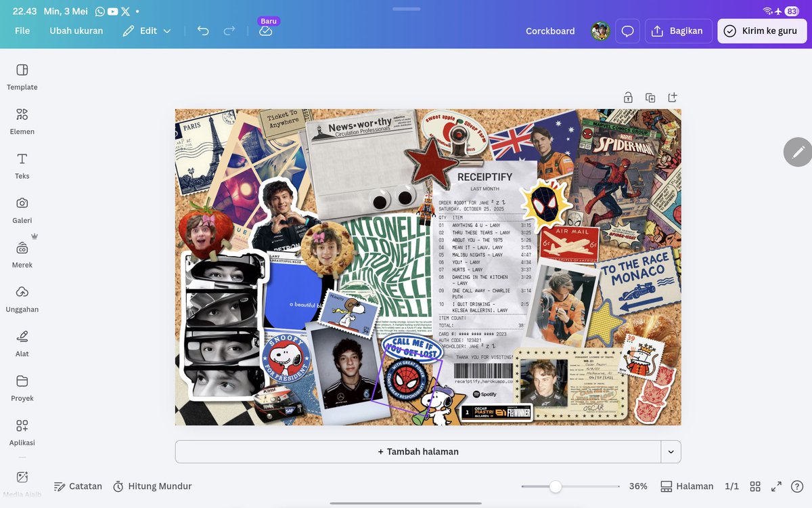Select the Snoopy For President sticker
The height and width of the screenshot is (508, 812).
click(x=286, y=357)
